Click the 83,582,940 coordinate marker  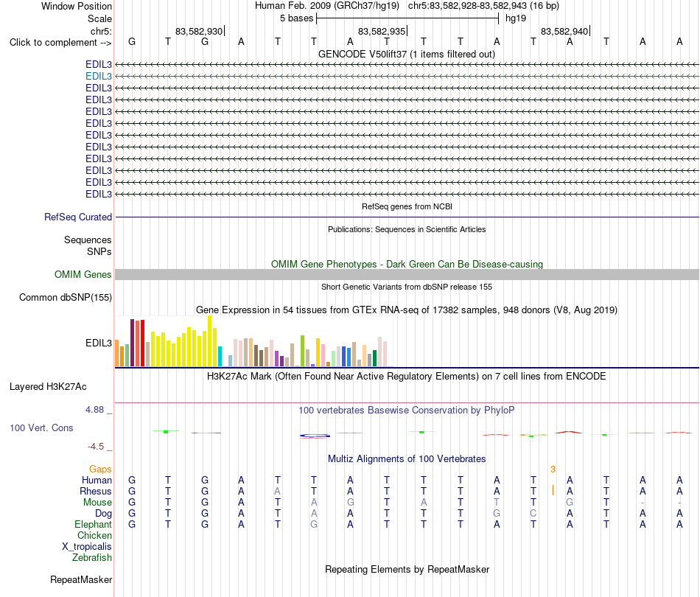564,31
